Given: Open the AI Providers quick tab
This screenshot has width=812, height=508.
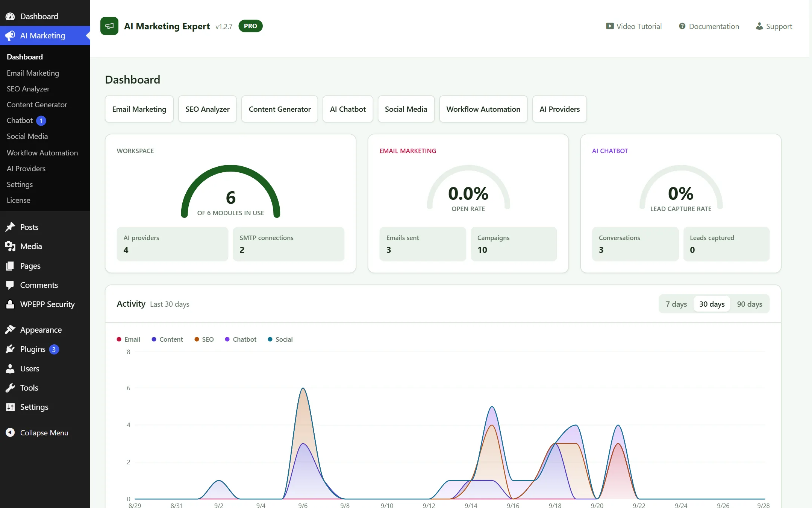Looking at the screenshot, I should [559, 109].
